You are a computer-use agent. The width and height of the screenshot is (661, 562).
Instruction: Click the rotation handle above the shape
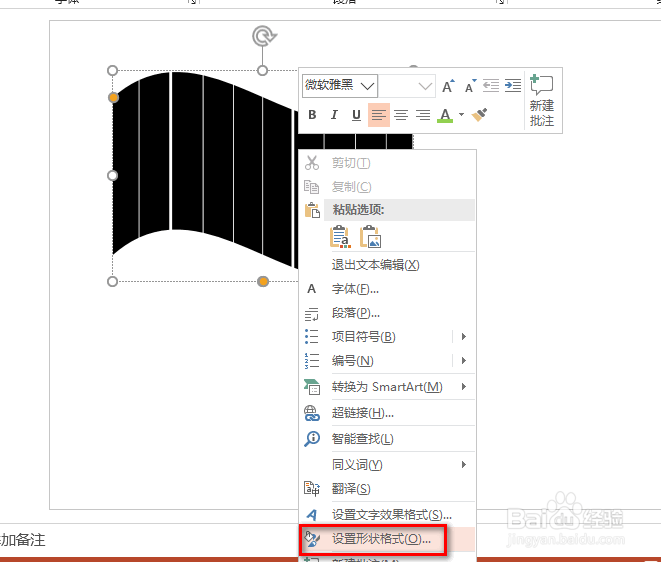pyautogui.click(x=264, y=36)
